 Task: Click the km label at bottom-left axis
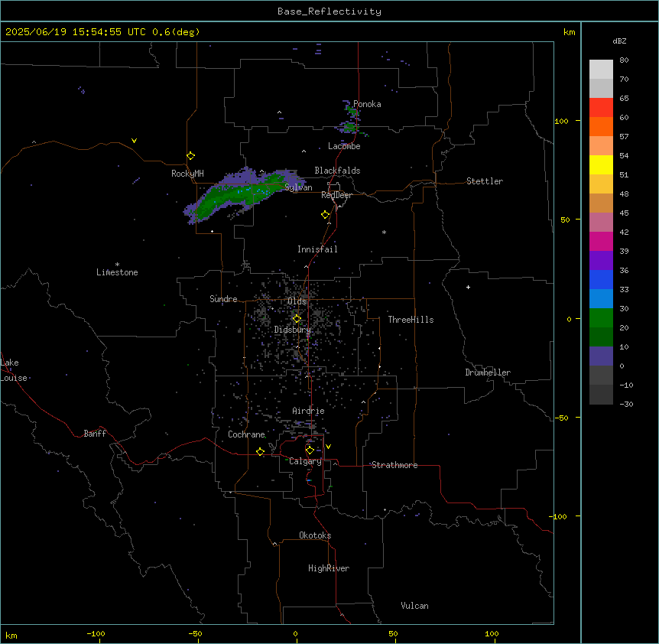[x=11, y=635]
